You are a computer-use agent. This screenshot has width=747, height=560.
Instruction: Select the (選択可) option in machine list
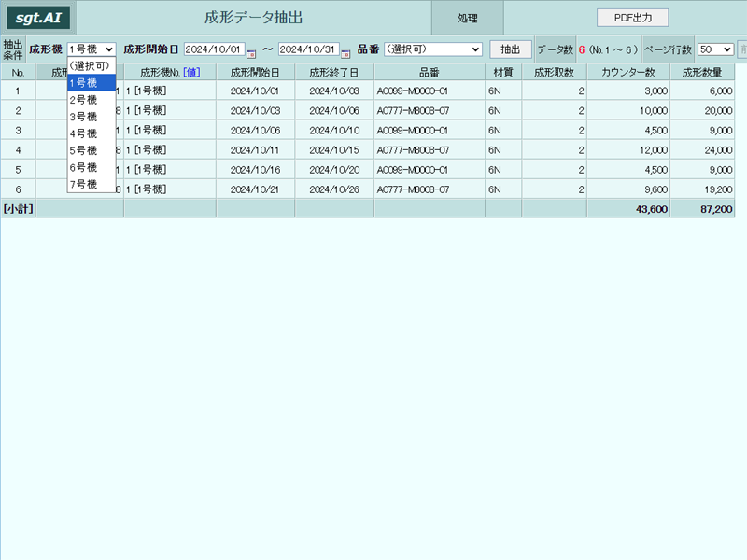(x=91, y=65)
